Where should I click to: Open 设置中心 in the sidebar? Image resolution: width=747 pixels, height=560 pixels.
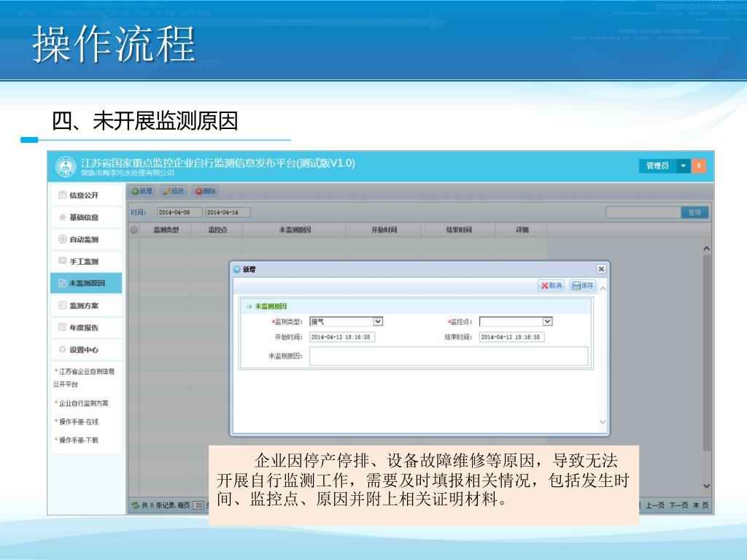coord(86,349)
